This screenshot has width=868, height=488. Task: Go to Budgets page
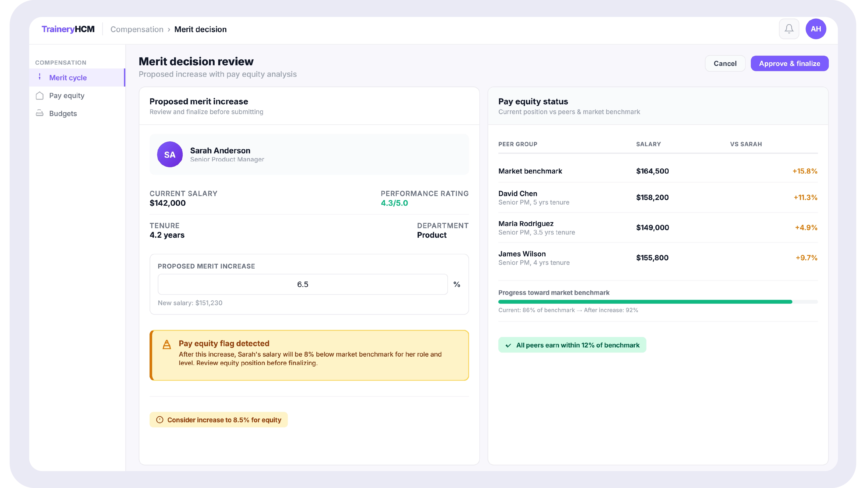(x=77, y=113)
